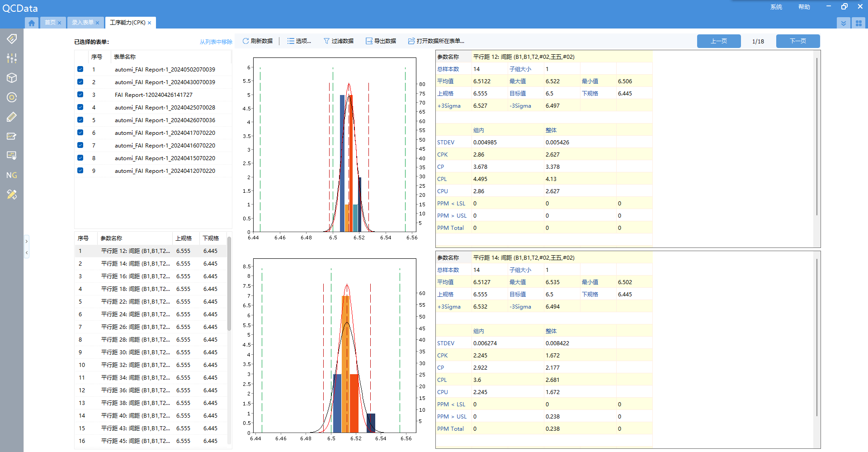Switch to the 录入表单 tab
Screen dimensions: 868x452
[83, 23]
